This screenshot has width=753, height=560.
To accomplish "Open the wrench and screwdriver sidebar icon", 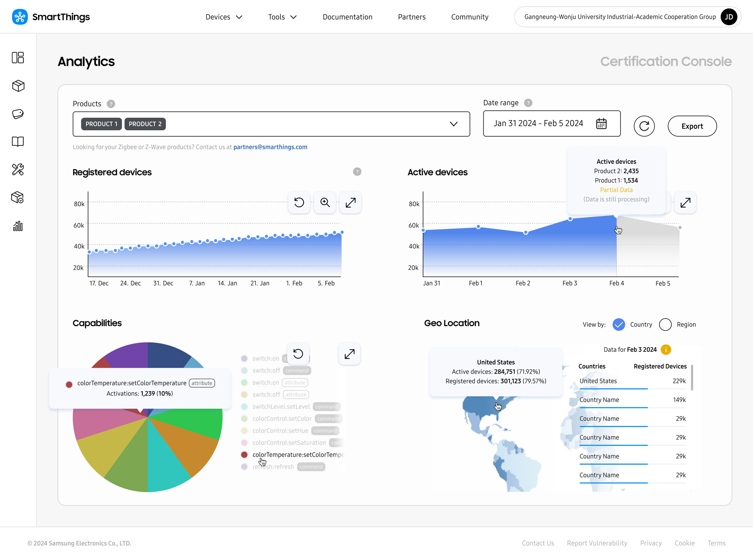I will [x=18, y=169].
